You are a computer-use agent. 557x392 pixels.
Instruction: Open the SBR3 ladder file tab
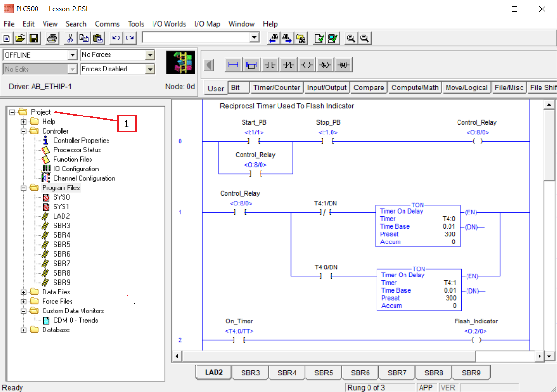click(251, 373)
